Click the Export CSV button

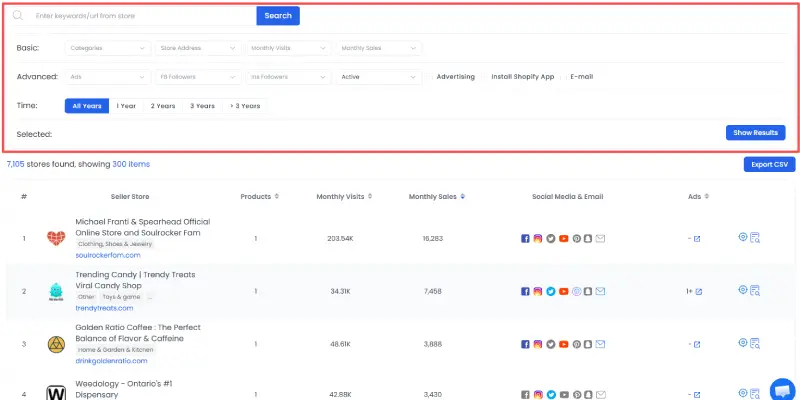769,164
